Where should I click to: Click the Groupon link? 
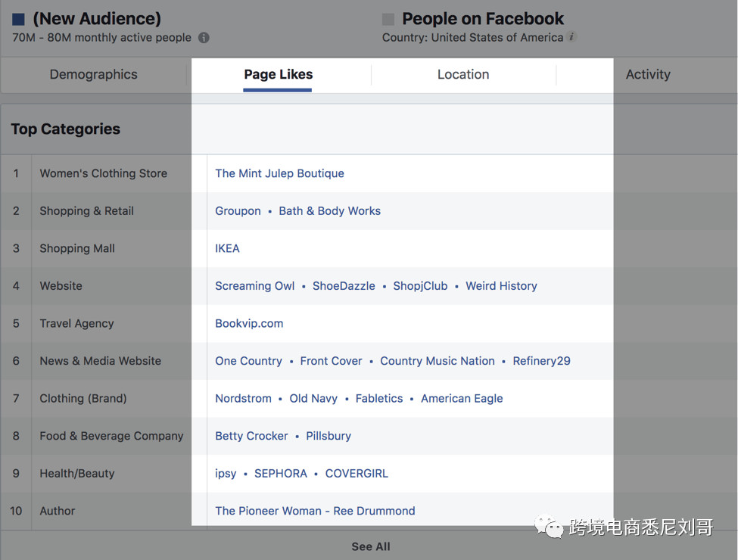[238, 210]
